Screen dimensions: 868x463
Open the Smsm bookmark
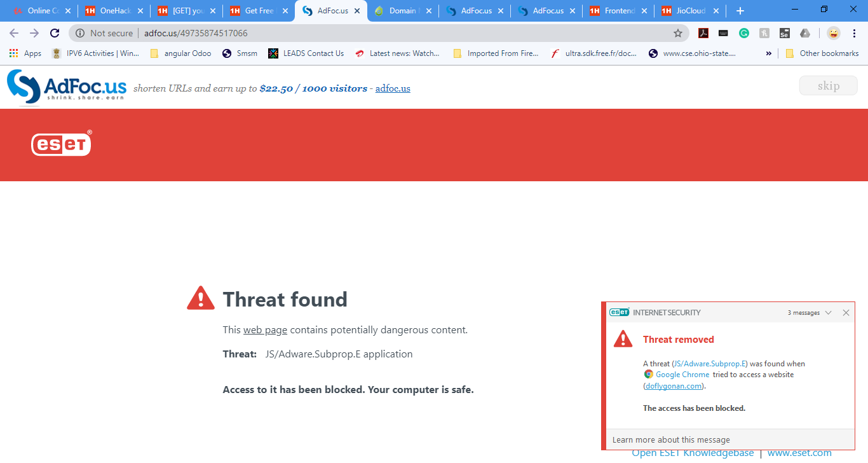click(x=240, y=53)
